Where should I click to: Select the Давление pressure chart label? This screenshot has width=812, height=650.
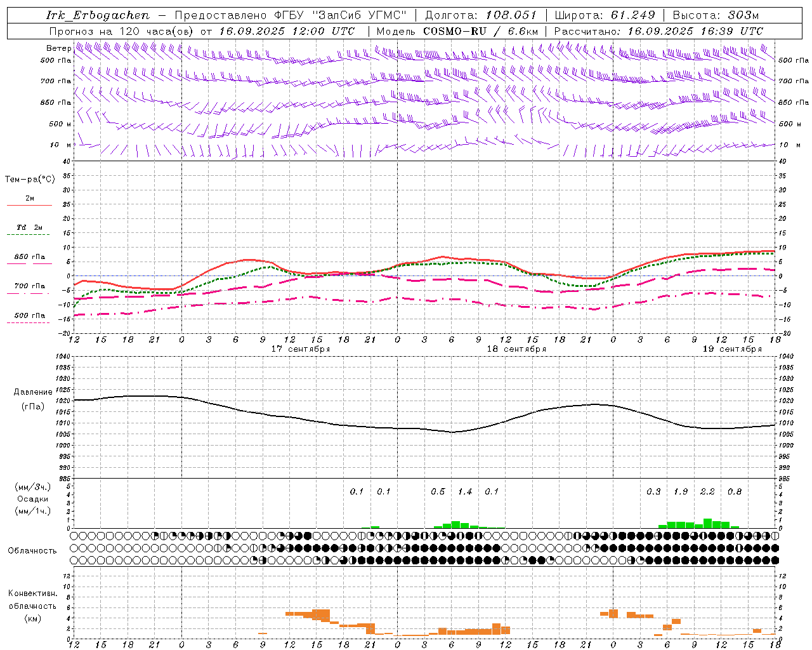[33, 392]
